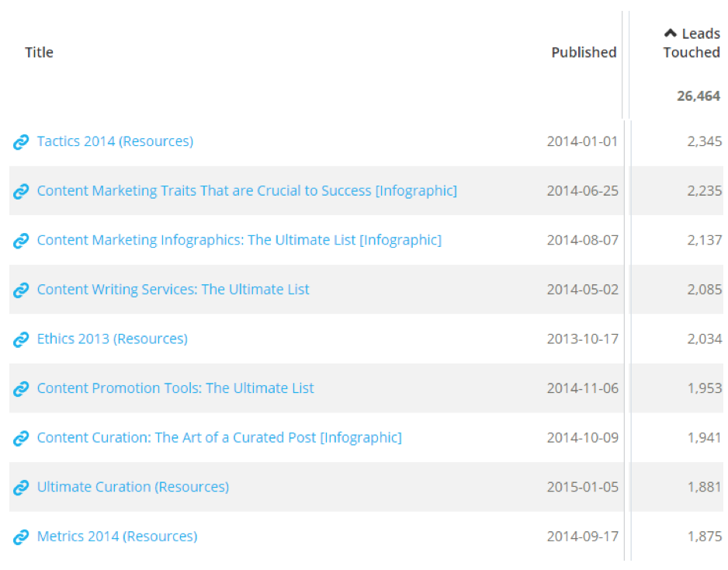Open Content Marketing Traits That are Crucial link
728x570 pixels.
click(247, 191)
